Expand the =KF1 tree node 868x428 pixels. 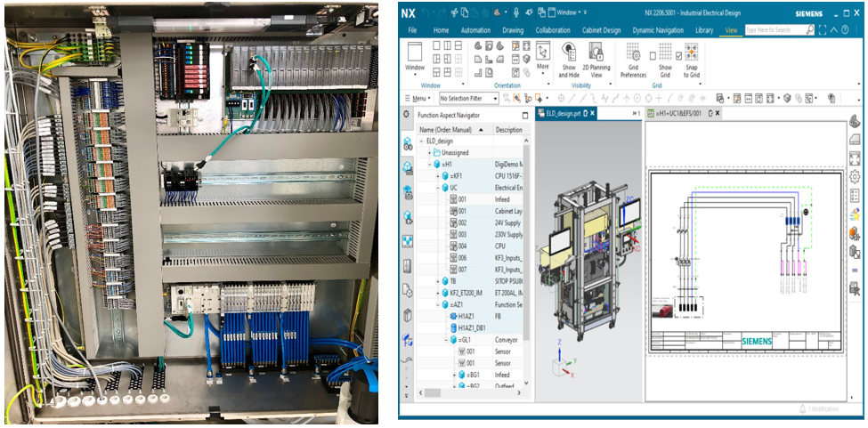coord(437,176)
